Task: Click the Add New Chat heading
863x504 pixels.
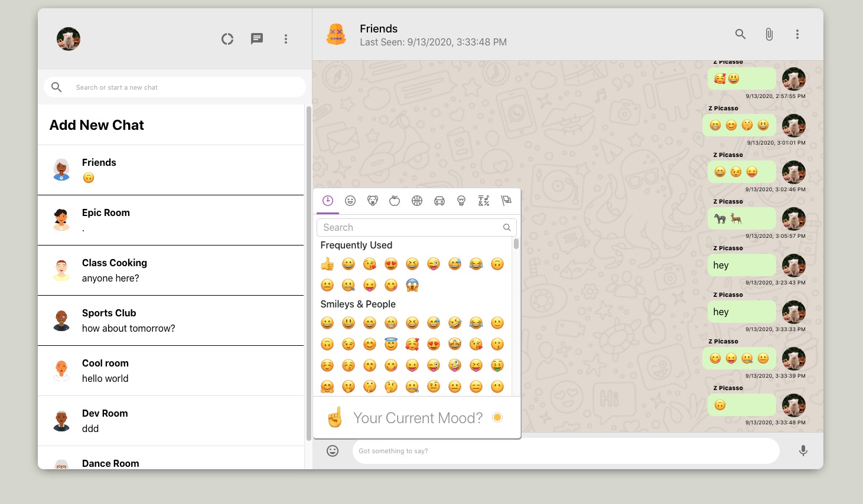Action: [97, 125]
